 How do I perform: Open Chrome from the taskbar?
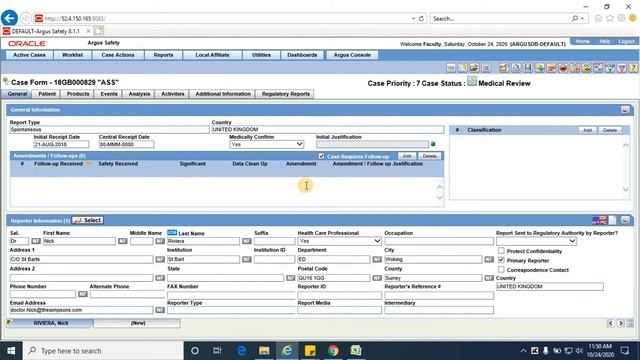click(333, 351)
